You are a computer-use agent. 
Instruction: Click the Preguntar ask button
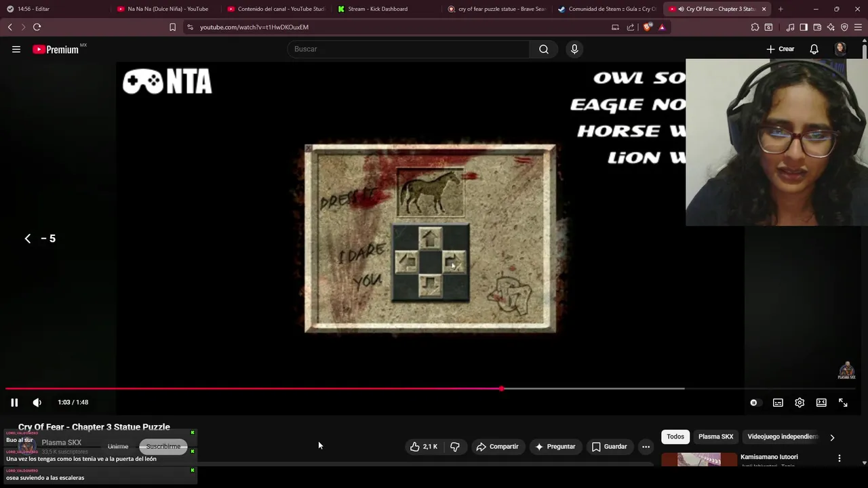555,447
